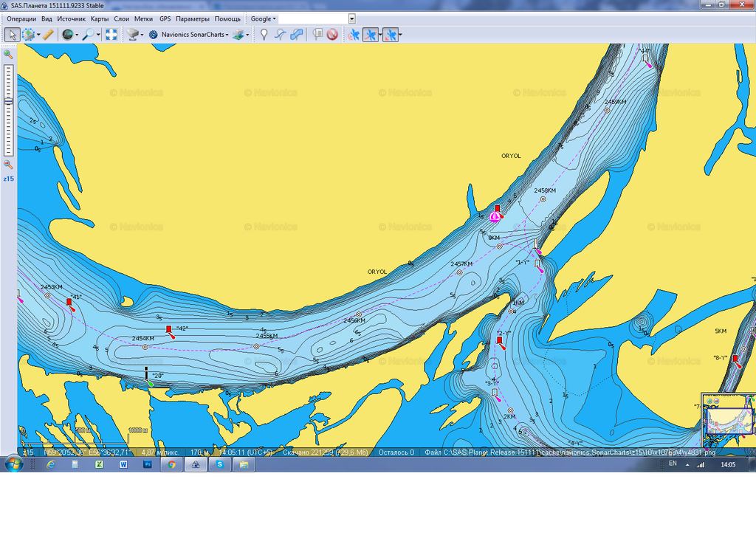The width and height of the screenshot is (756, 544).
Task: Open Word from the taskbar
Action: [123, 464]
